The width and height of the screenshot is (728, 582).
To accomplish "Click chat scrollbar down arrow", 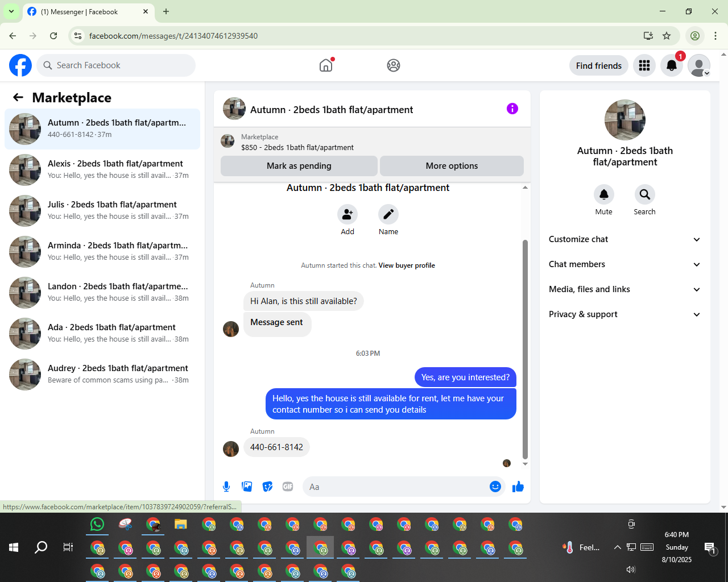I will [525, 464].
